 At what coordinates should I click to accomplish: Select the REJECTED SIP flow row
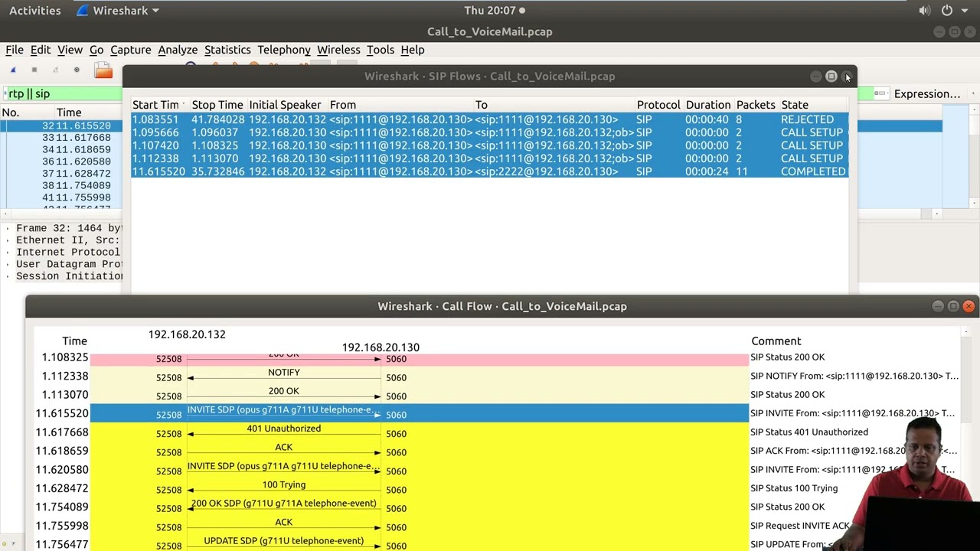[489, 119]
